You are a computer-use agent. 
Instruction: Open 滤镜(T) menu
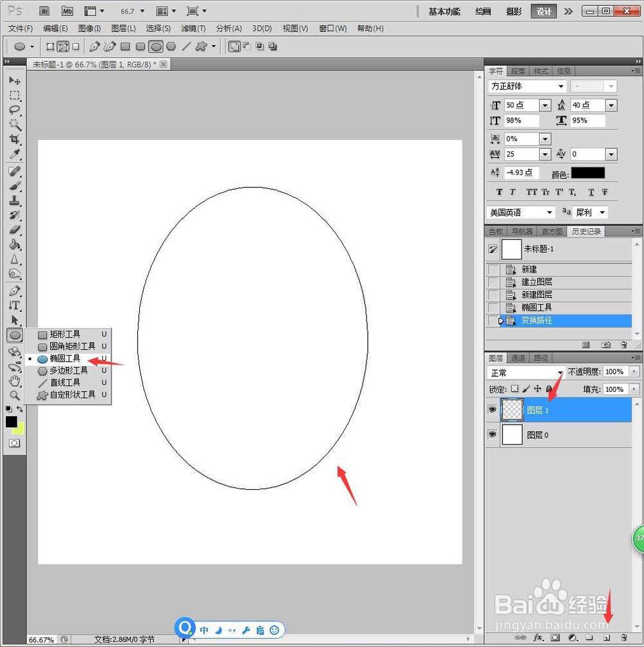coord(193,28)
